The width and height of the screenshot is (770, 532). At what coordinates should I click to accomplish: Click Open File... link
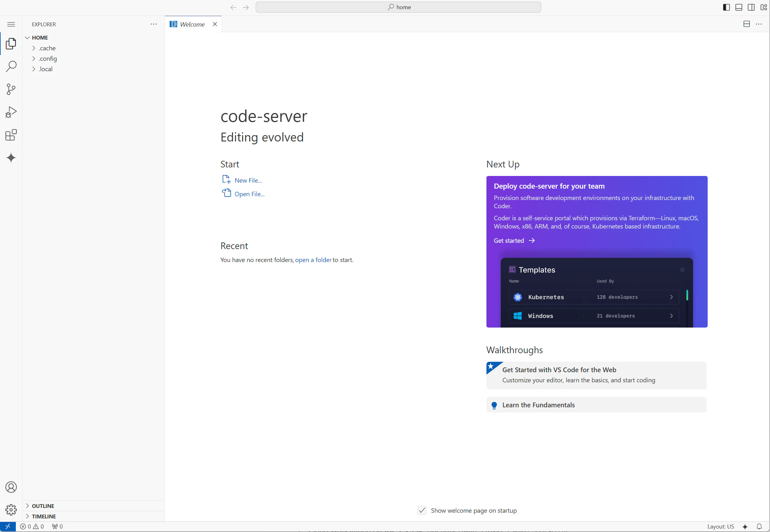[x=249, y=194]
